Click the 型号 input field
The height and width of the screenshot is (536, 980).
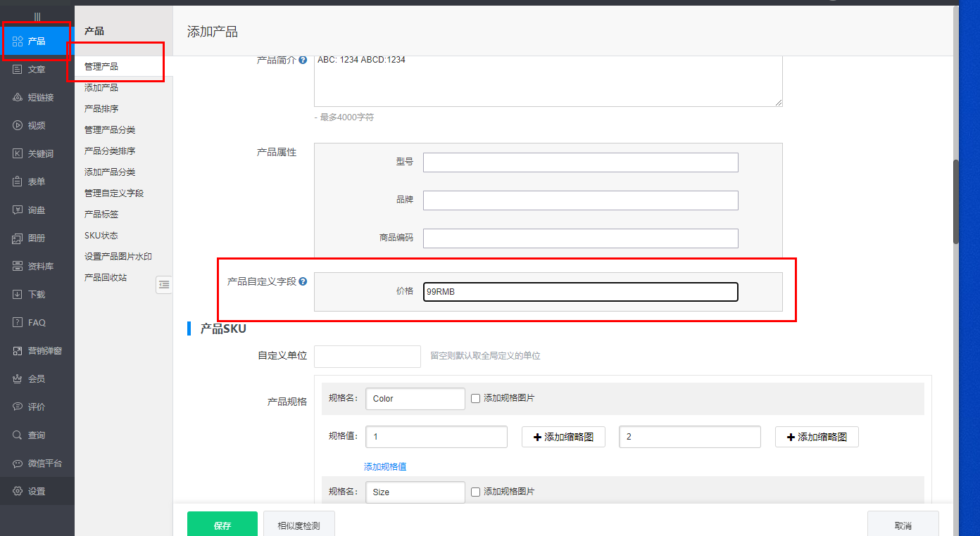coord(580,162)
